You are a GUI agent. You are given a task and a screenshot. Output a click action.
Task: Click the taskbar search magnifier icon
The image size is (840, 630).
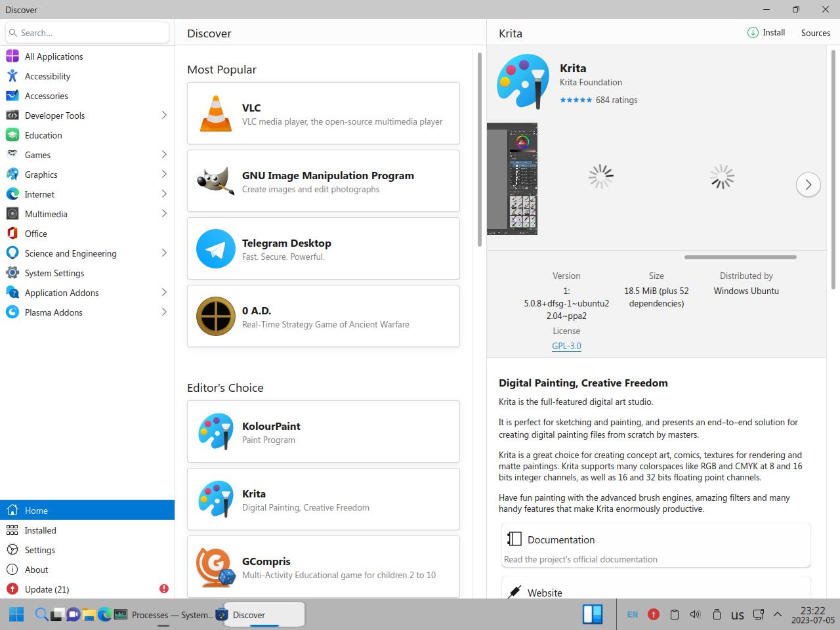coord(41,615)
